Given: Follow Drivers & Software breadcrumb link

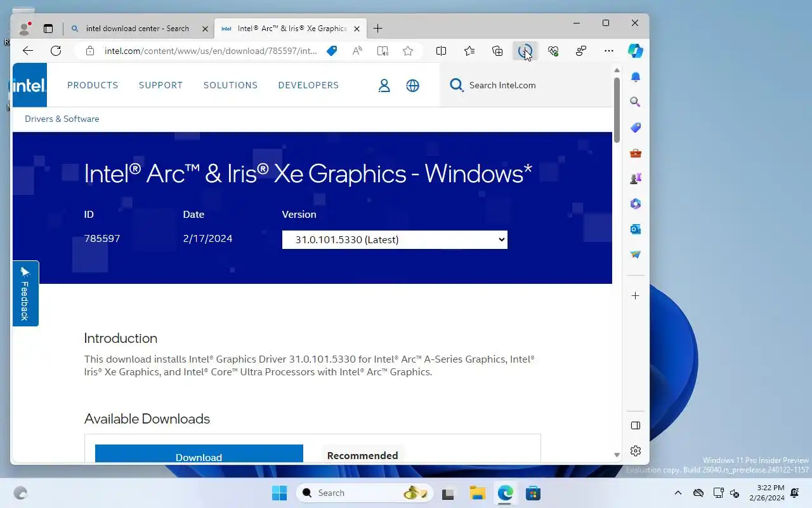Looking at the screenshot, I should 62,119.
